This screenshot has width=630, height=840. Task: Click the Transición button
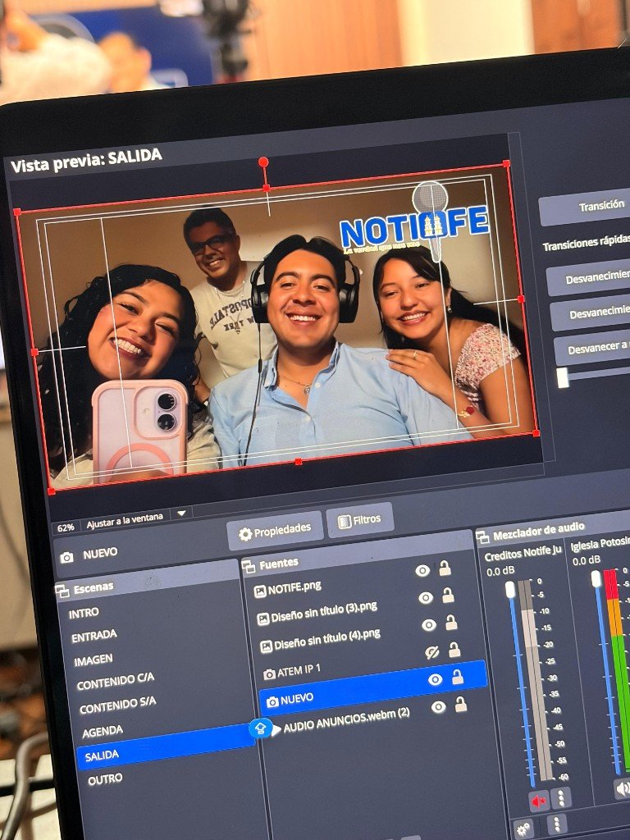click(x=585, y=207)
